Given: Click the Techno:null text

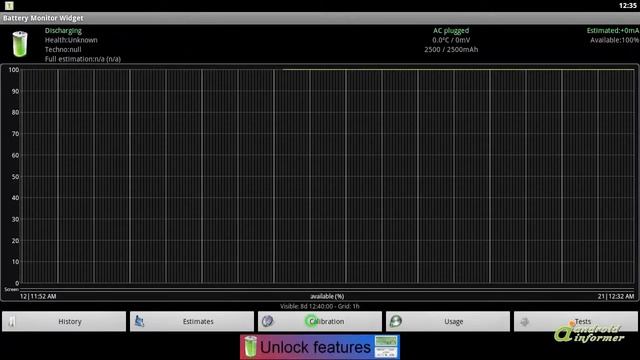Looking at the screenshot, I should pyautogui.click(x=63, y=49).
